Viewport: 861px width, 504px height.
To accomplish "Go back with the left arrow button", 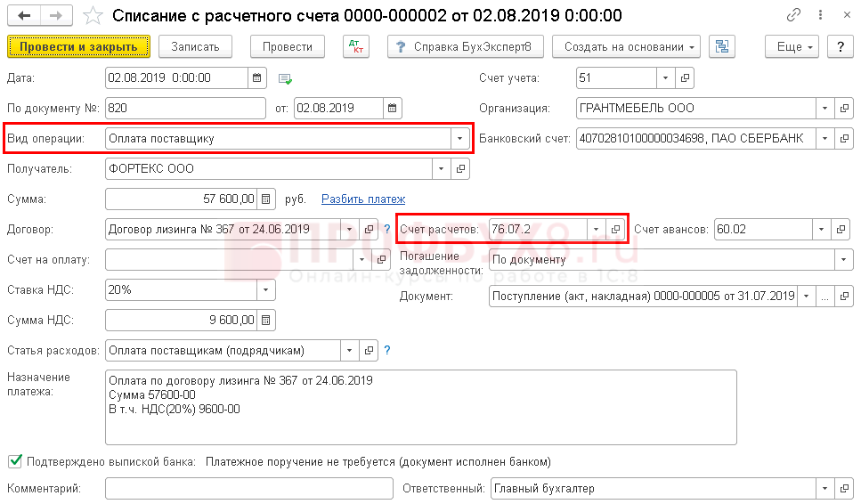I will 24,15.
